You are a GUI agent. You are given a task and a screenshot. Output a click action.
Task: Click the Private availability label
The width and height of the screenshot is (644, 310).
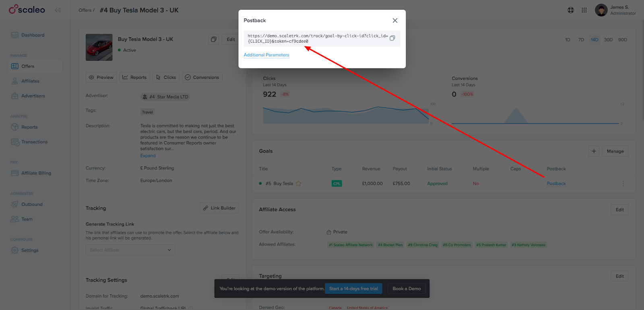pos(337,232)
